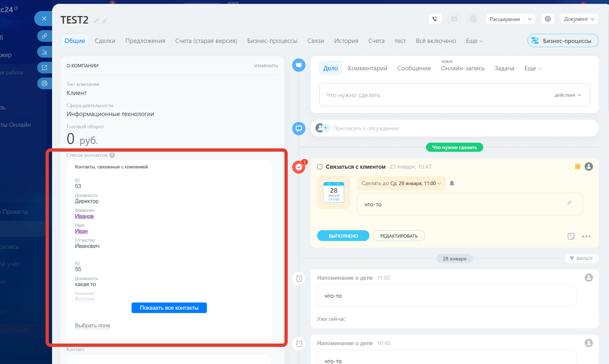Expand the Расширения dropdown arrow
Screen dimensions: 609x364
530,19
